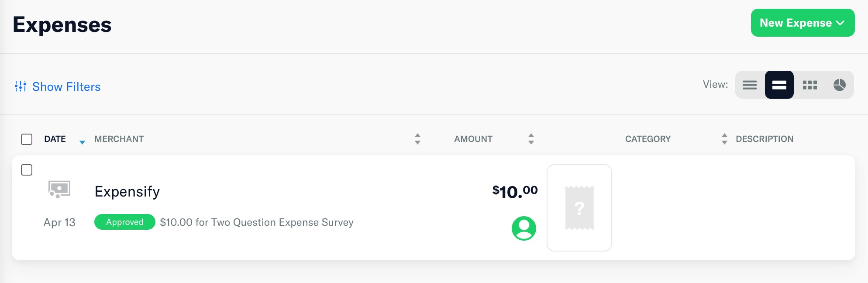Check the Expensify expense row checkbox
868x283 pixels.
(x=27, y=169)
